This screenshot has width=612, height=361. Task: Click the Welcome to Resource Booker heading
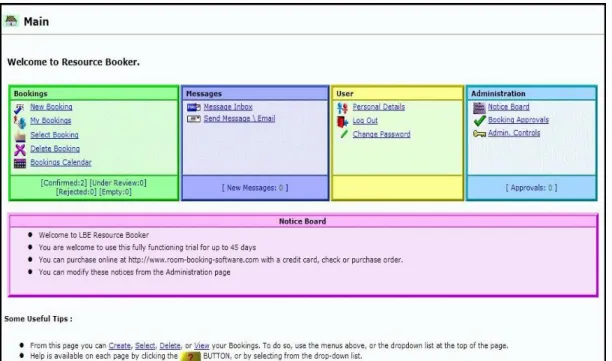tap(73, 62)
